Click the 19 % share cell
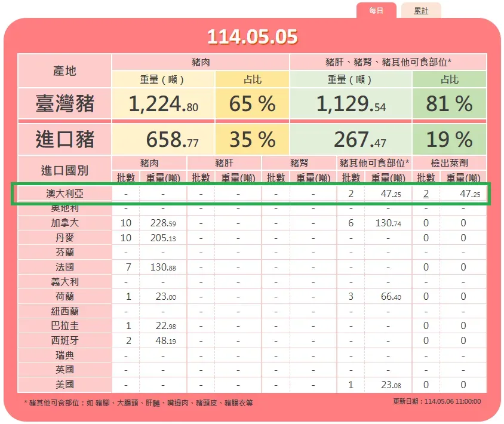 pos(449,140)
